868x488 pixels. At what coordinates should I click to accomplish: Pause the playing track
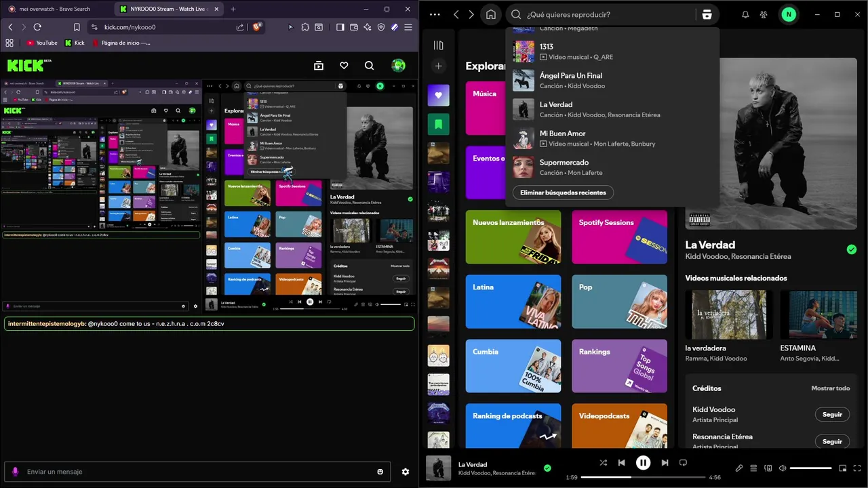coord(643,463)
